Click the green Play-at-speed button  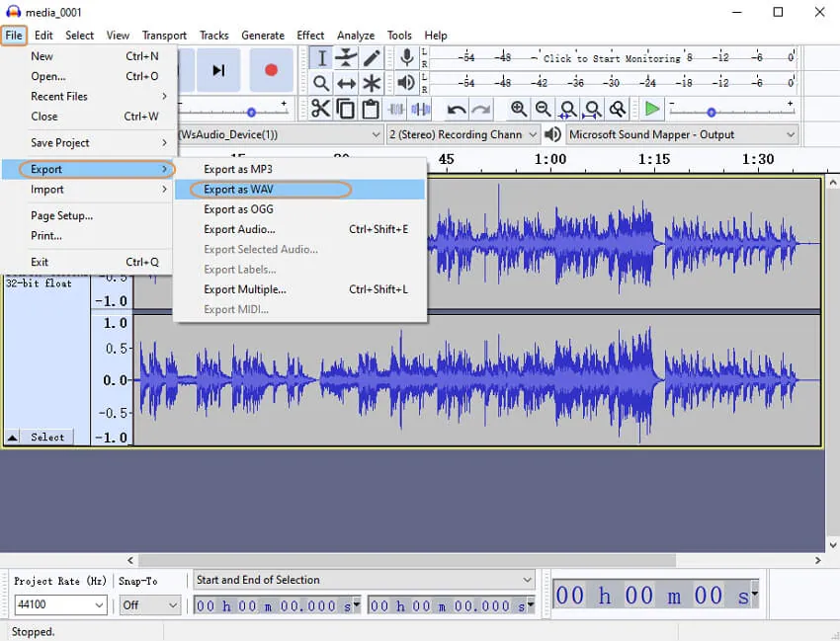(652, 110)
